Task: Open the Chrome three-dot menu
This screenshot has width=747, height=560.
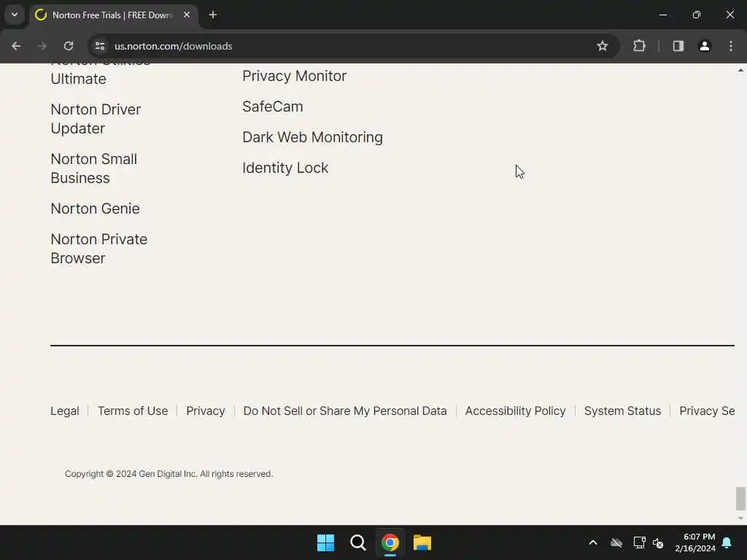Action: pyautogui.click(x=731, y=46)
